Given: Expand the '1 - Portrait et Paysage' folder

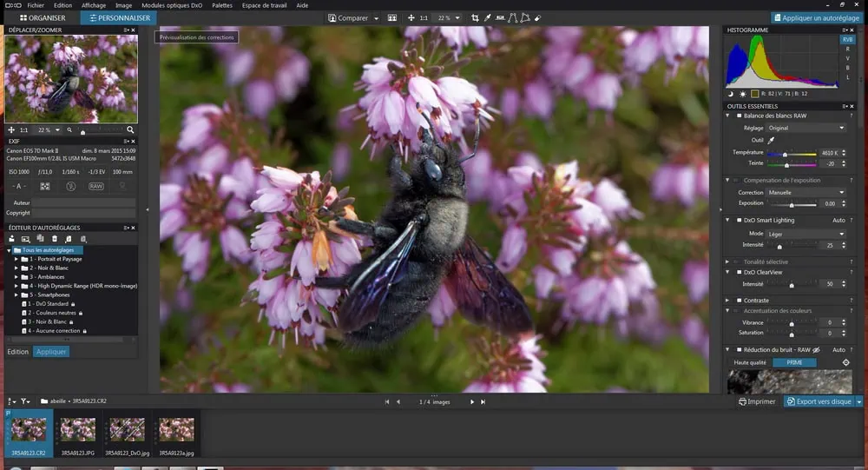Looking at the screenshot, I should tap(16, 259).
